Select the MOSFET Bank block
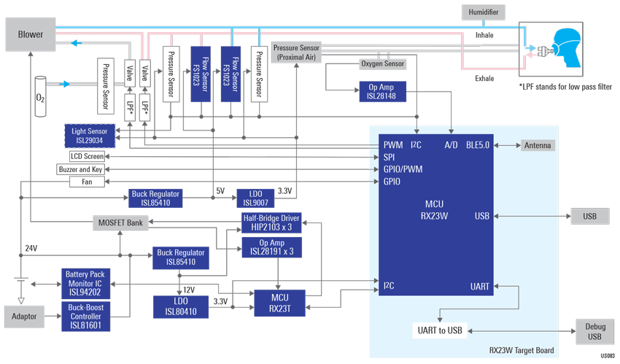This screenshot has width=620, height=364. (x=120, y=223)
